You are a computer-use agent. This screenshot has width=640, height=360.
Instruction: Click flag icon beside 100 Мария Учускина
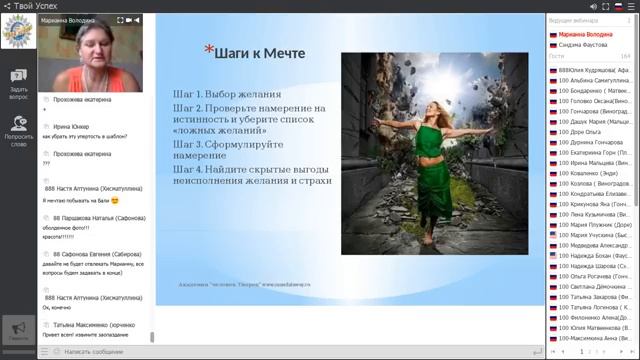click(553, 235)
